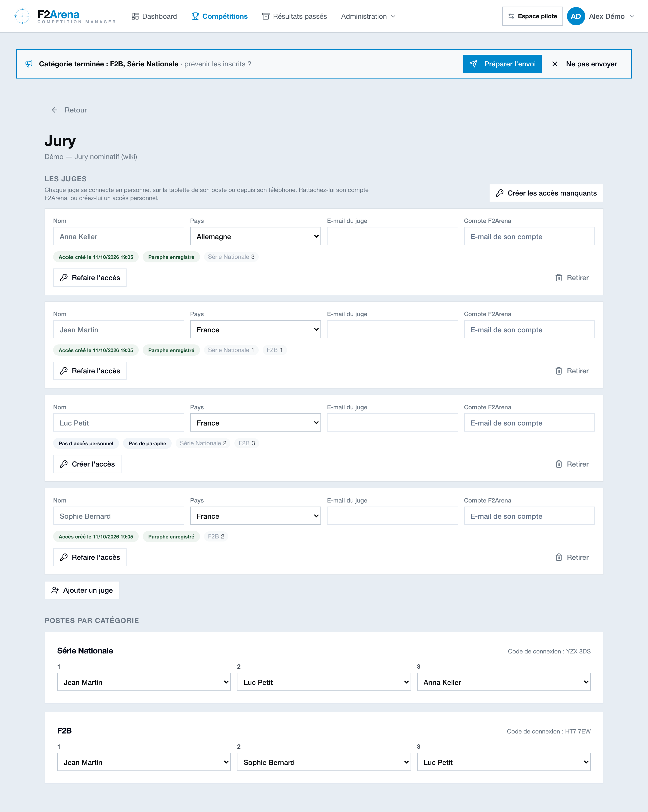Open F2B poste 1 judge dropdown
The width and height of the screenshot is (648, 812).
144,762
